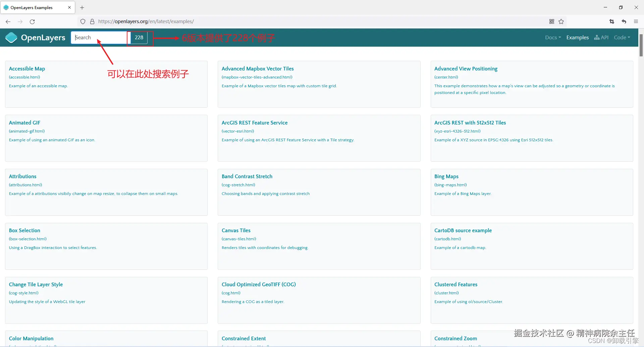Open Advanced View Positioning example
The image size is (644, 347).
(x=466, y=69)
